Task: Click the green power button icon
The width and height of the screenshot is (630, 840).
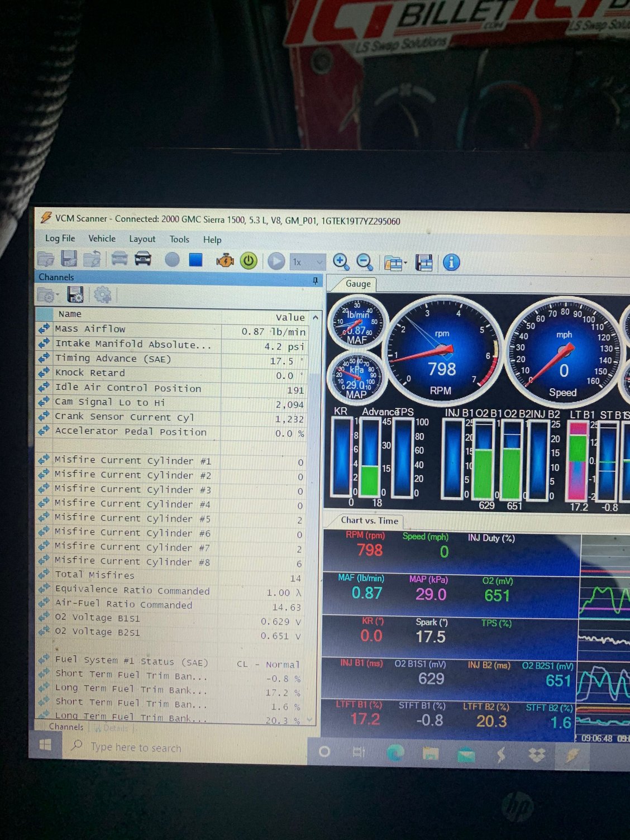Action: pos(249,261)
